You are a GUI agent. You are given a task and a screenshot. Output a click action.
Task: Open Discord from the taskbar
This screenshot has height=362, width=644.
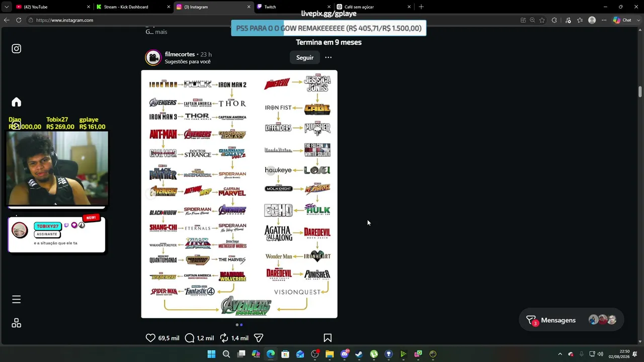[x=345, y=354]
